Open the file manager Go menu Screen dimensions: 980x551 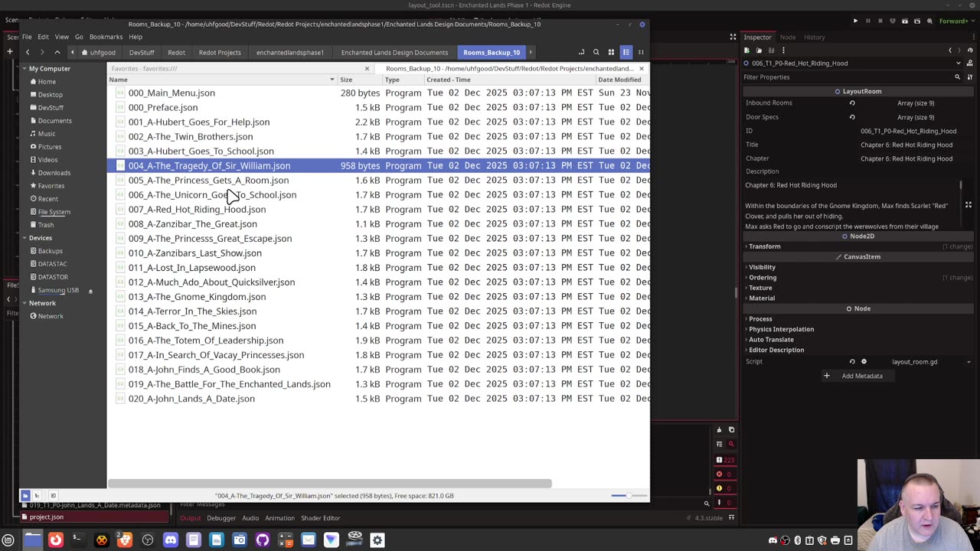[x=79, y=37]
